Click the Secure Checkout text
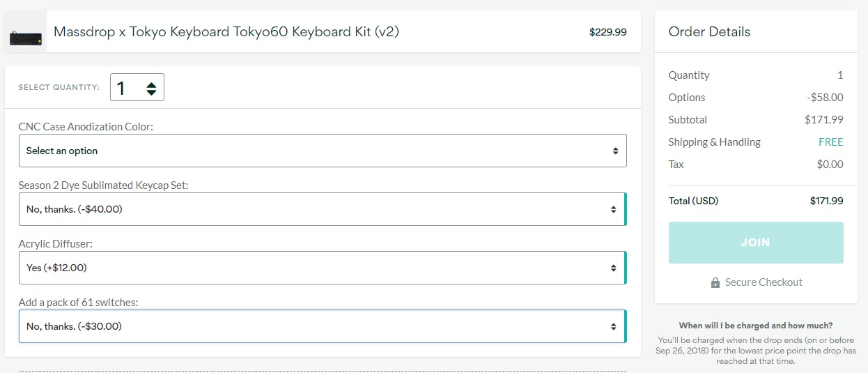The height and width of the screenshot is (373, 868). click(764, 282)
